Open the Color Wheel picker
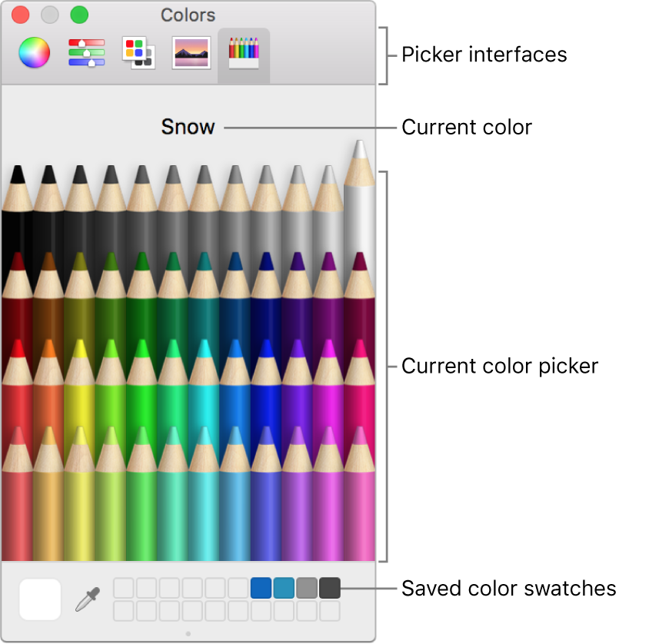669x644 pixels. (34, 54)
